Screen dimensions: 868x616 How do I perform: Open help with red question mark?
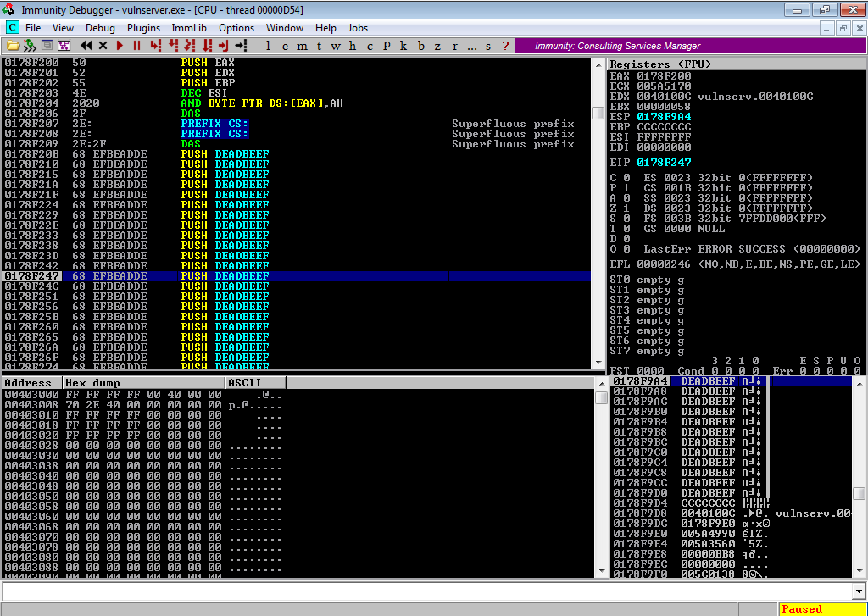(505, 46)
